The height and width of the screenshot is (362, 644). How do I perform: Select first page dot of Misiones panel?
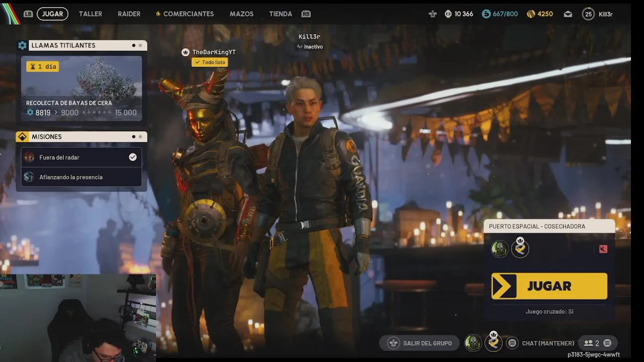click(x=133, y=137)
